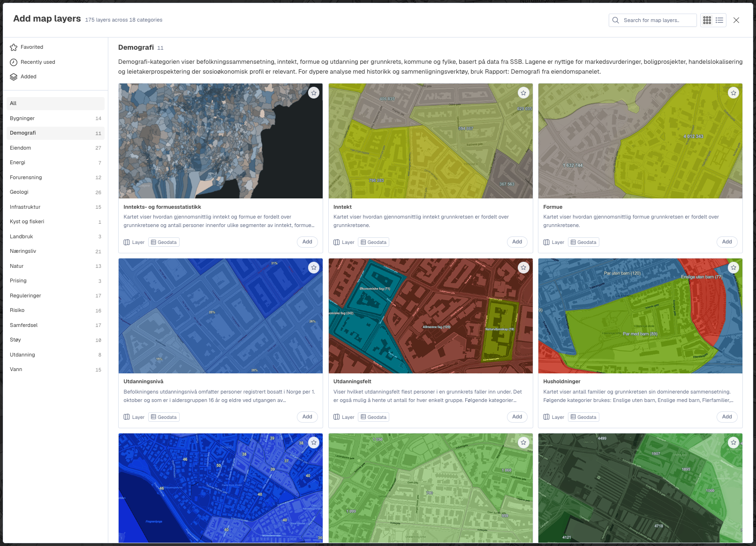Open the Formue map thumbnail
Viewport: 756px width, 546px height.
tap(640, 141)
